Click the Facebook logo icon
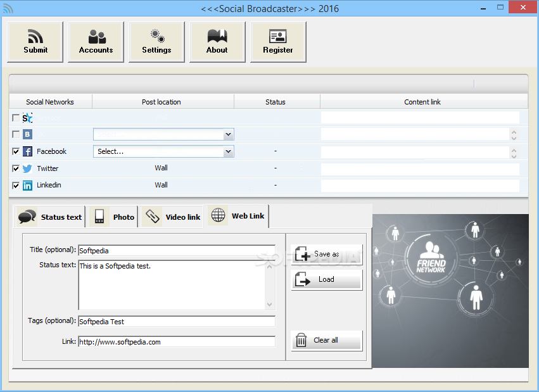Viewport: 539px width, 392px height. tap(27, 151)
